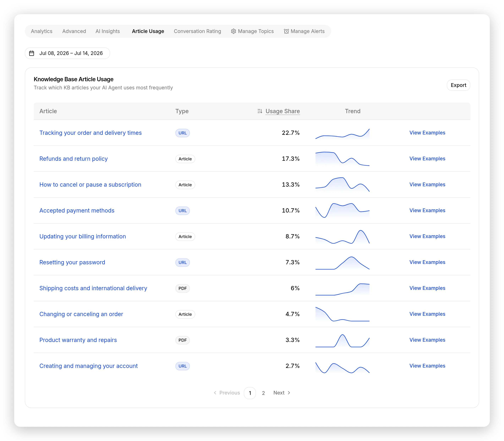This screenshot has height=441, width=504.
Task: Click the 6% usage share value
Action: click(x=295, y=288)
